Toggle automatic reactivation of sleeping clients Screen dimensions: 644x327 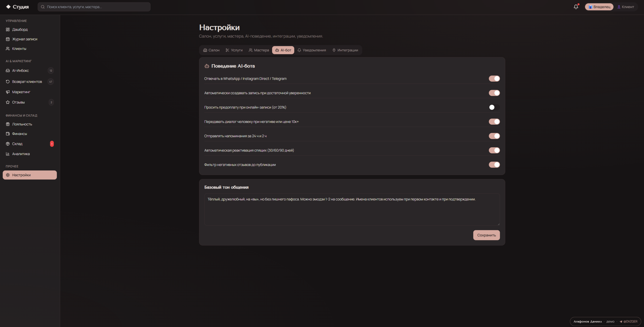pyautogui.click(x=494, y=150)
